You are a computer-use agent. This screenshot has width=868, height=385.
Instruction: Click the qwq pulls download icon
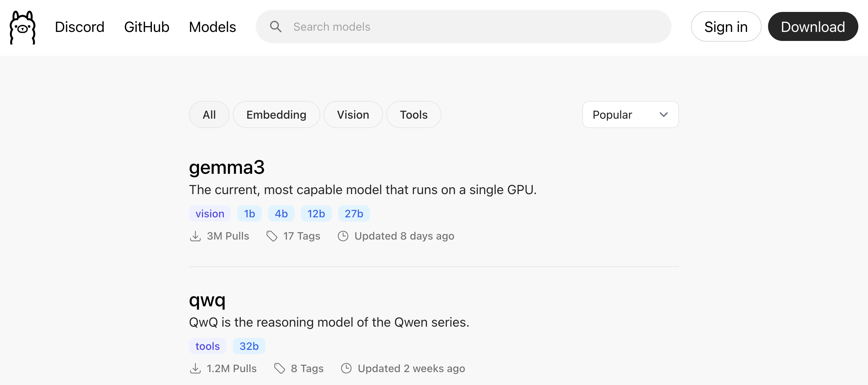click(195, 369)
